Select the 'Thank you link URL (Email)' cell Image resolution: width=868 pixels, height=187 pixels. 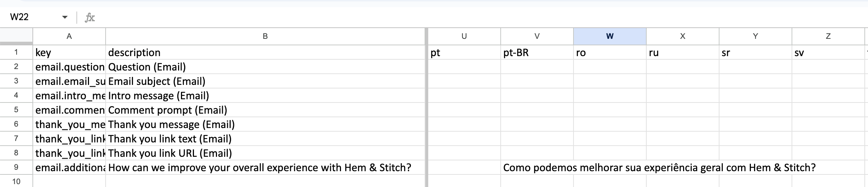point(265,153)
